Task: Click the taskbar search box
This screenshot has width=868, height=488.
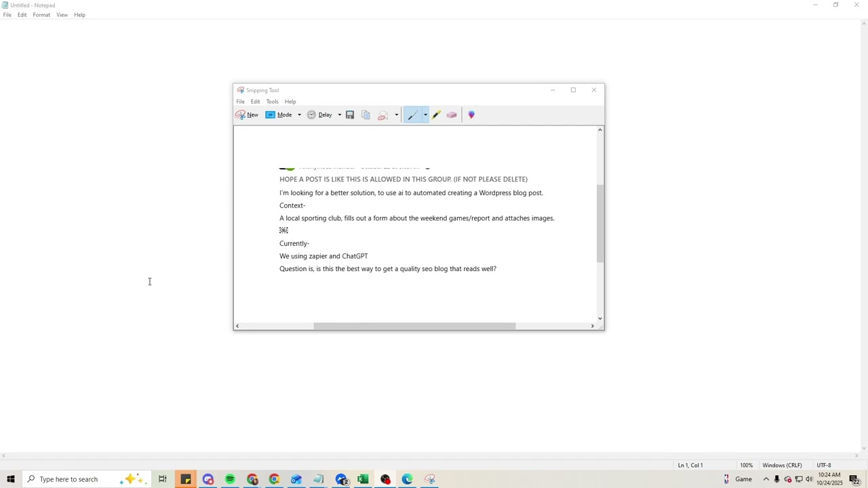Action: pos(87,479)
